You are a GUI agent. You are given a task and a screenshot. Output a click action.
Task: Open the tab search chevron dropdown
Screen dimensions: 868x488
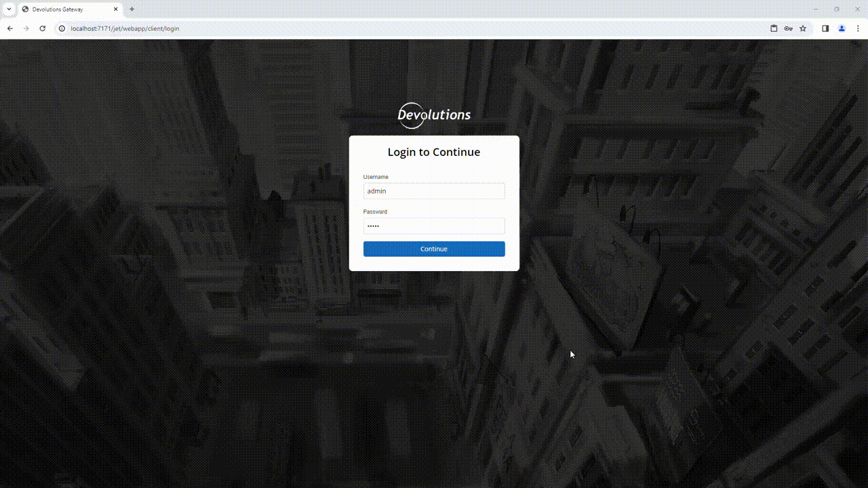pyautogui.click(x=9, y=9)
